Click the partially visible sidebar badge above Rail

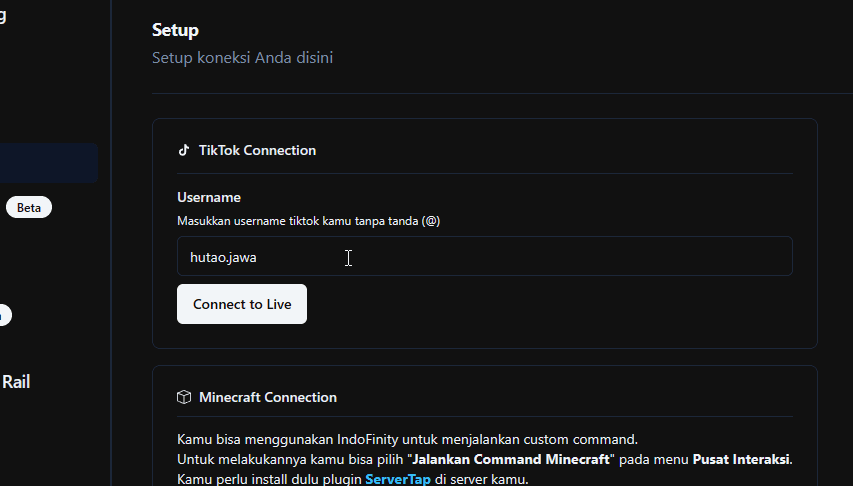(x=5, y=315)
